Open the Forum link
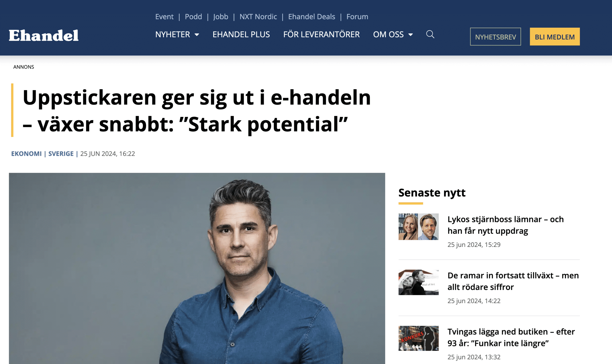612x364 pixels. point(357,17)
